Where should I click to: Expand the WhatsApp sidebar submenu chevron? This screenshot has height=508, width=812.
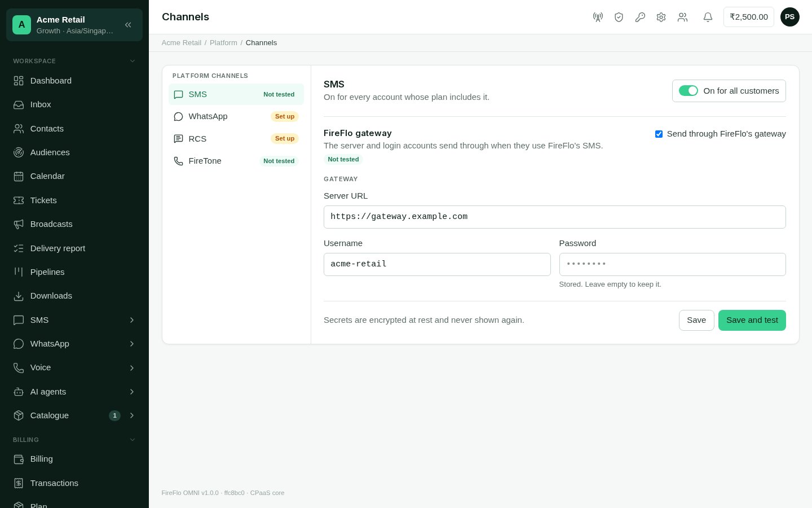click(x=132, y=344)
